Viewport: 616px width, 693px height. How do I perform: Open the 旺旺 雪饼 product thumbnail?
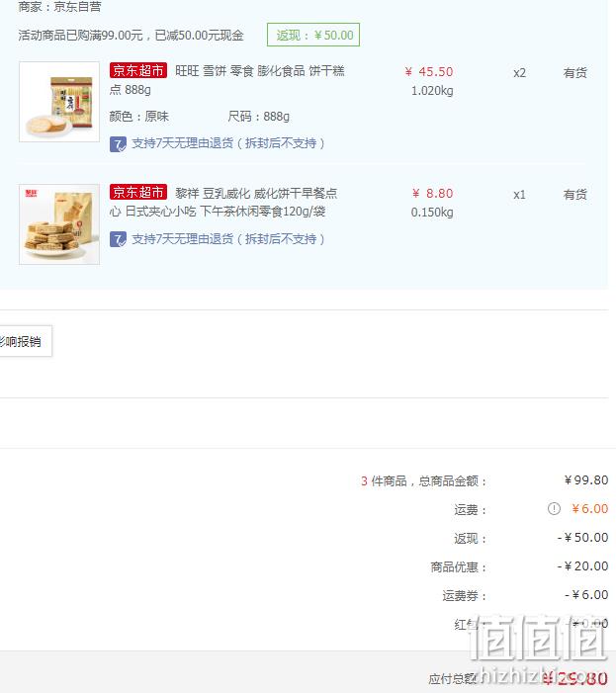[x=59, y=102]
